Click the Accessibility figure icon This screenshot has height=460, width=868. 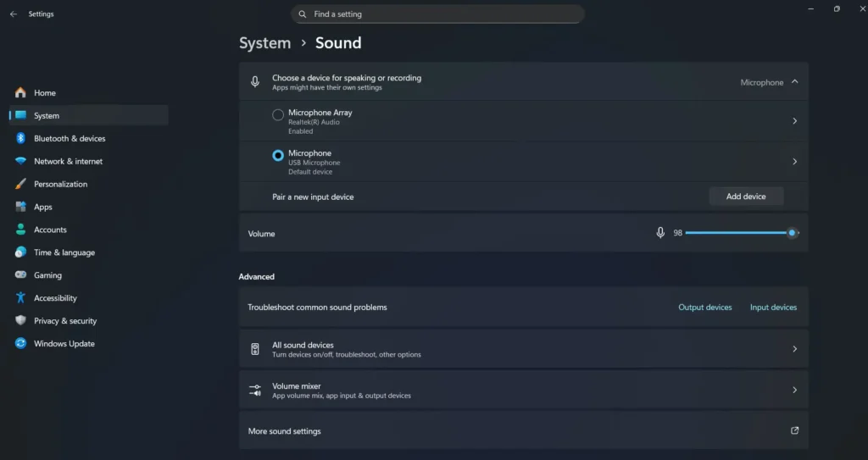(20, 298)
